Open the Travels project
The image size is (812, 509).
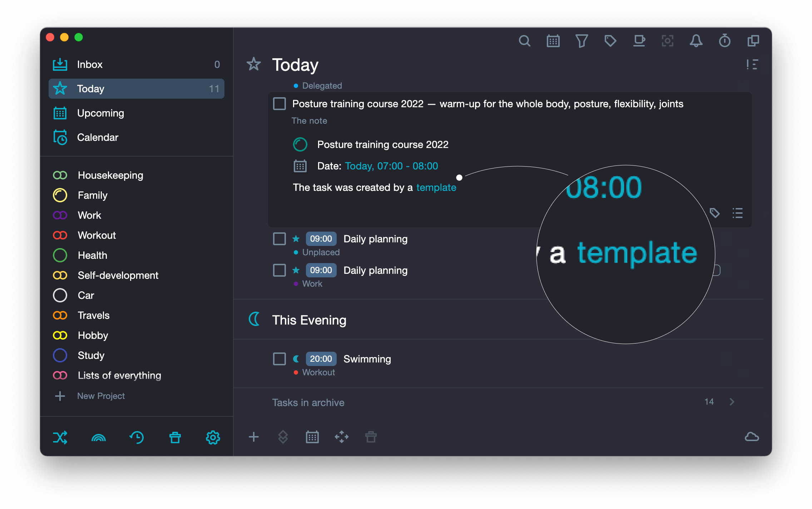[x=137, y=315]
